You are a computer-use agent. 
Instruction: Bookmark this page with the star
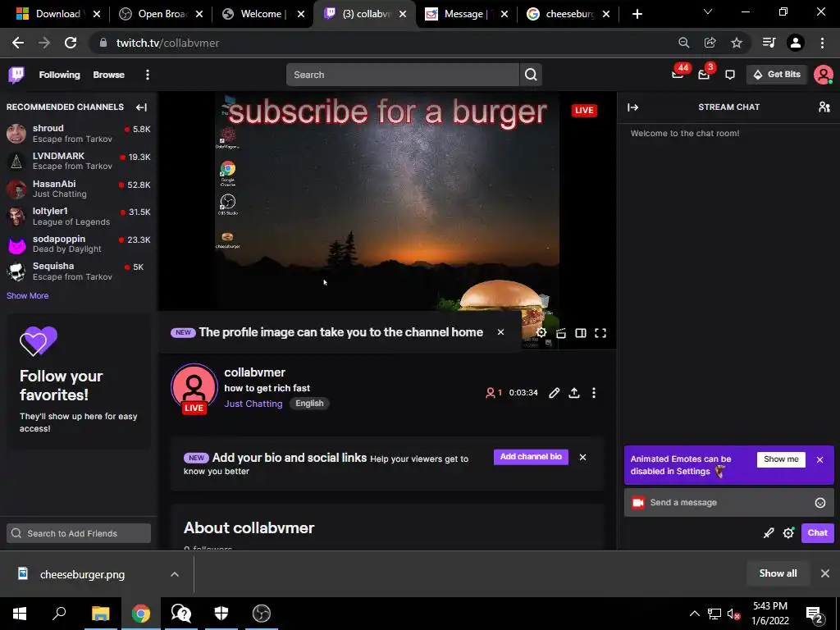point(737,43)
